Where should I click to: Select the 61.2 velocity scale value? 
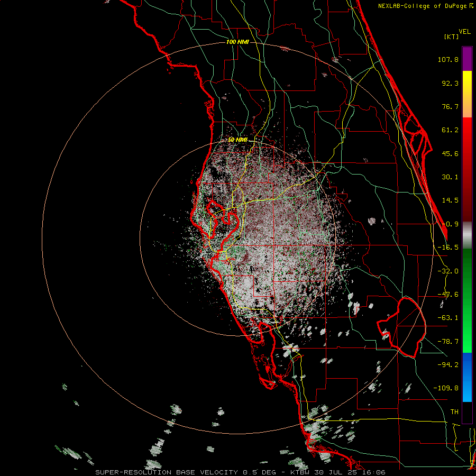[x=450, y=130]
